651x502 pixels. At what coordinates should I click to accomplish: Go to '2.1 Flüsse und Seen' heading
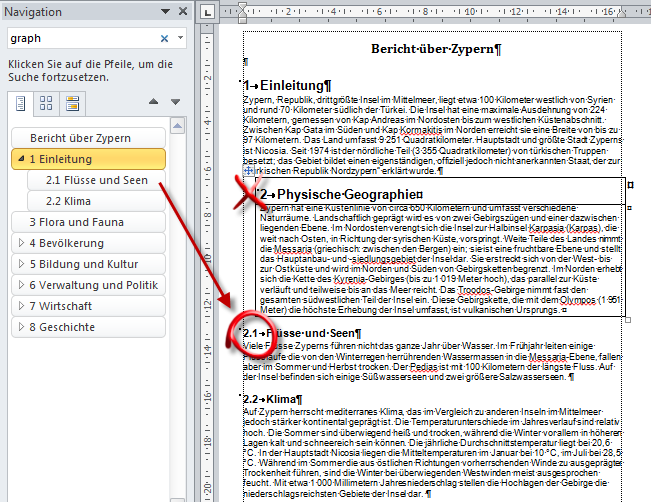(x=97, y=180)
